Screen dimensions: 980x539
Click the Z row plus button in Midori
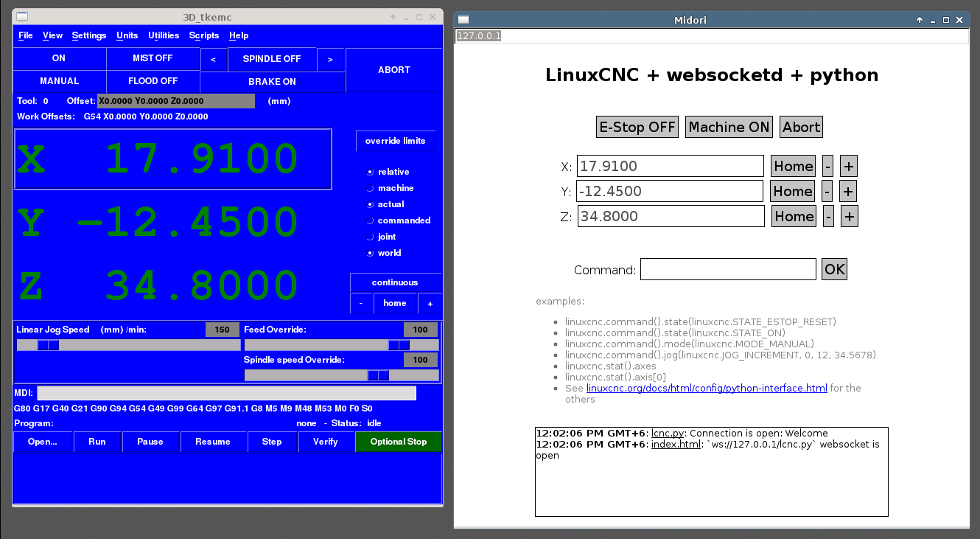(x=850, y=216)
